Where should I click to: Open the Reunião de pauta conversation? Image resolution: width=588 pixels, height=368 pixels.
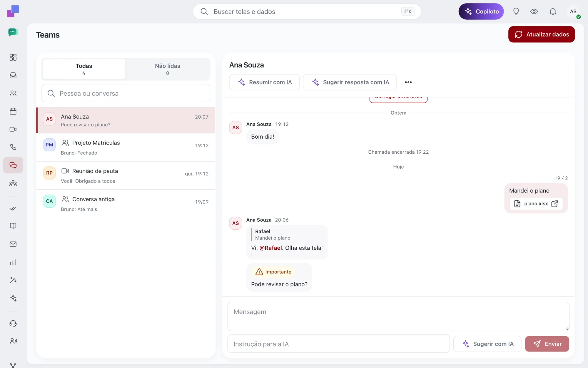(126, 175)
